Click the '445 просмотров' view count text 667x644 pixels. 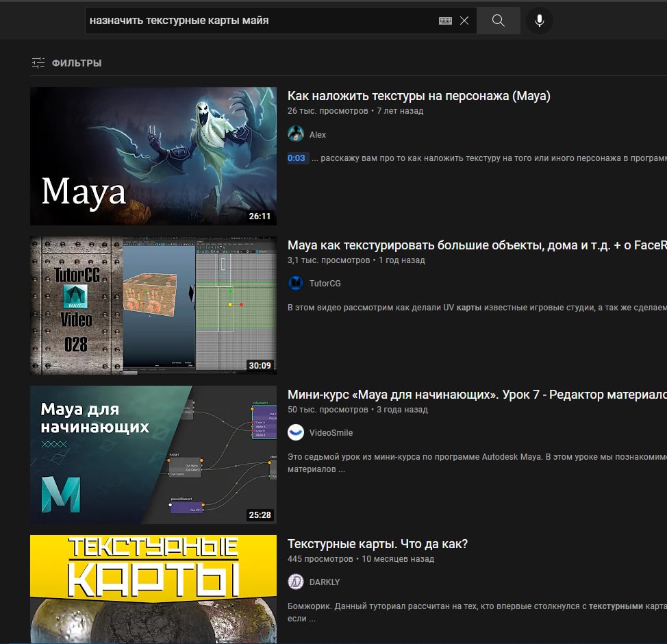click(320, 559)
